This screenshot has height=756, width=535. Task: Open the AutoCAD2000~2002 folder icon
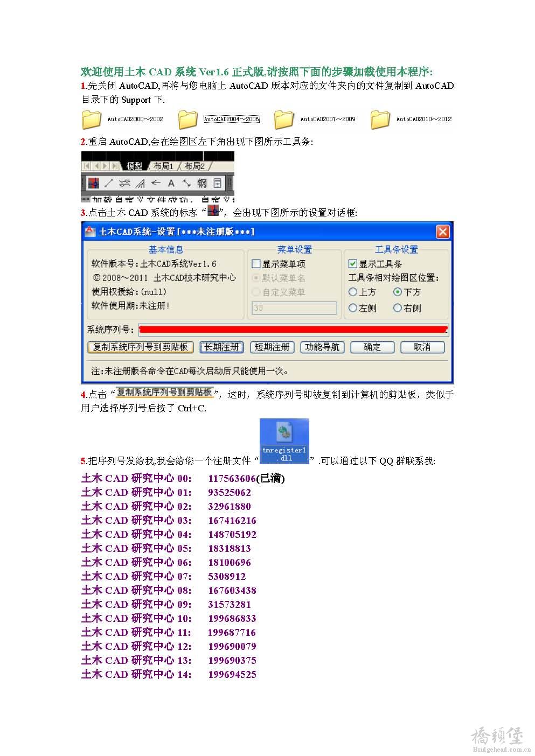92,120
